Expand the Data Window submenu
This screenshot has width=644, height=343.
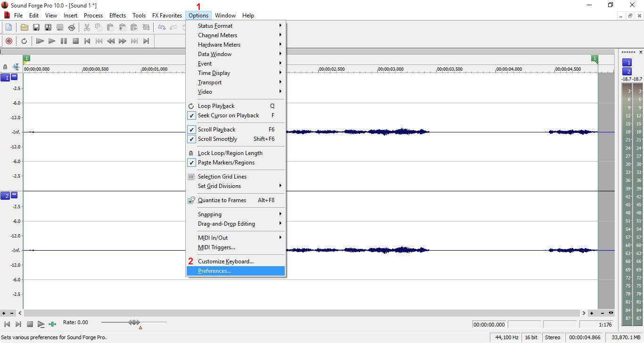[x=236, y=54]
